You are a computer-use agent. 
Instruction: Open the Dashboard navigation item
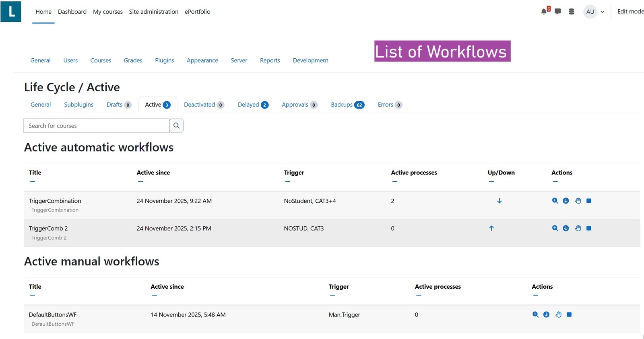[x=72, y=12]
